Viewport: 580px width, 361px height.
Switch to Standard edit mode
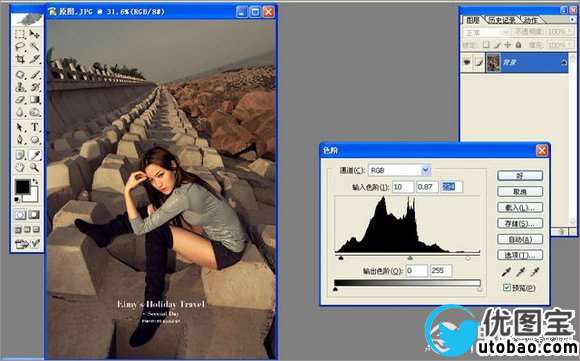(x=20, y=215)
